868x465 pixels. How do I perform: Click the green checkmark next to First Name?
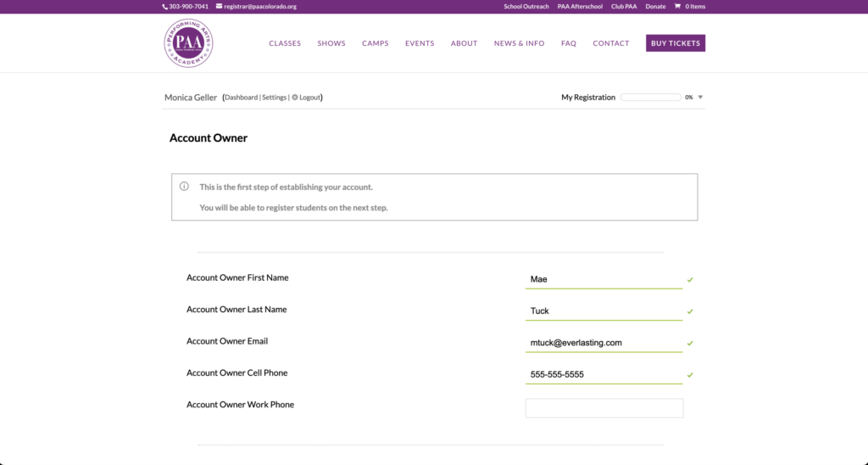coord(690,280)
